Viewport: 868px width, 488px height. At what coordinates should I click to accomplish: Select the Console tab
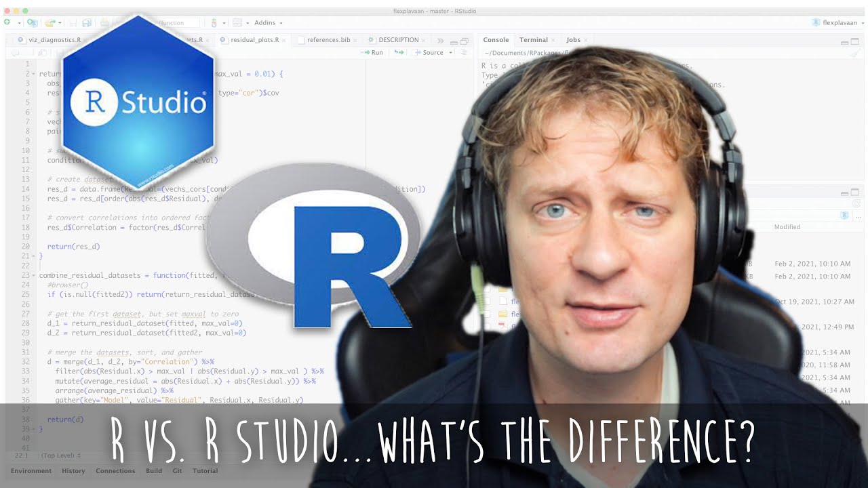tap(496, 40)
